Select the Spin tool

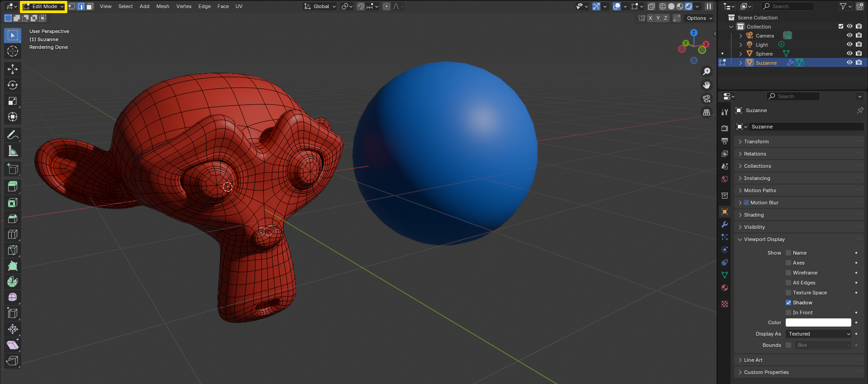13,282
